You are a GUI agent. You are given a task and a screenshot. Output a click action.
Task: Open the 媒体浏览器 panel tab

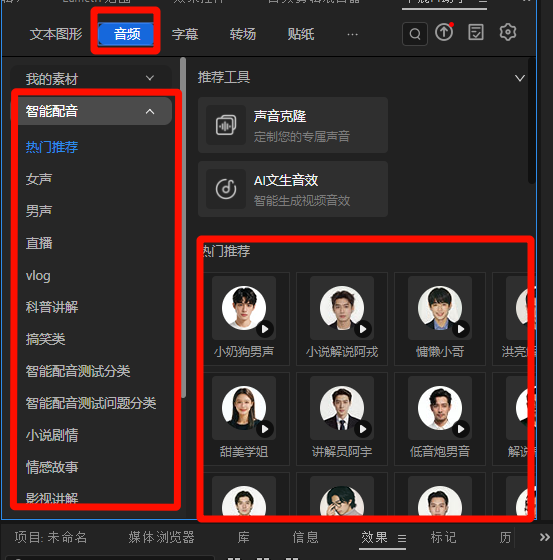click(161, 537)
